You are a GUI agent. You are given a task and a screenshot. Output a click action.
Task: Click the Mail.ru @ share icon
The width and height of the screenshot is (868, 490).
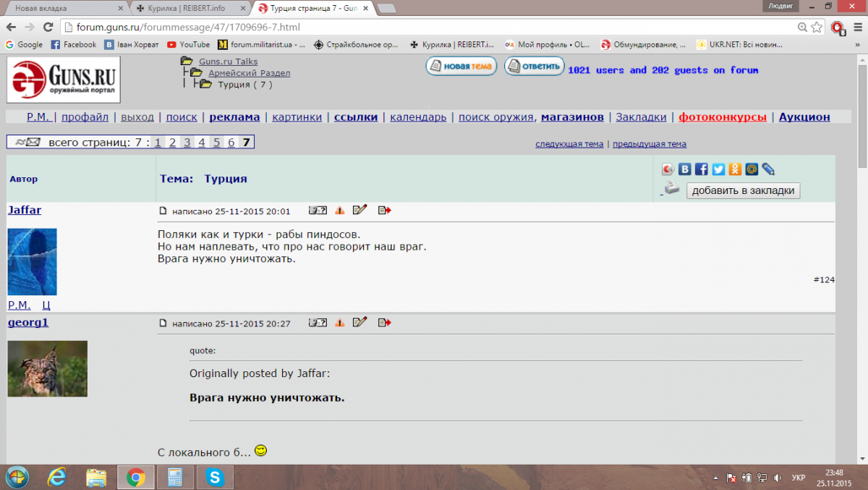click(x=752, y=169)
